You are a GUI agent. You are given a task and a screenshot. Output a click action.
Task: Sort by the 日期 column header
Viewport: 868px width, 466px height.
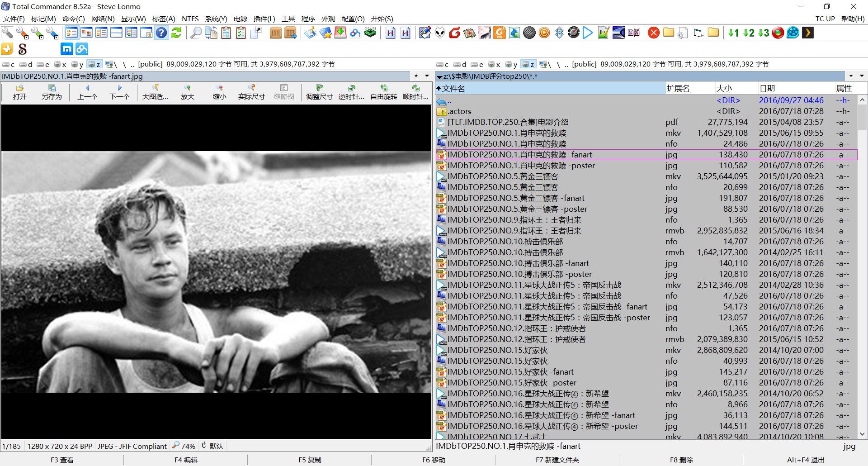pos(796,88)
